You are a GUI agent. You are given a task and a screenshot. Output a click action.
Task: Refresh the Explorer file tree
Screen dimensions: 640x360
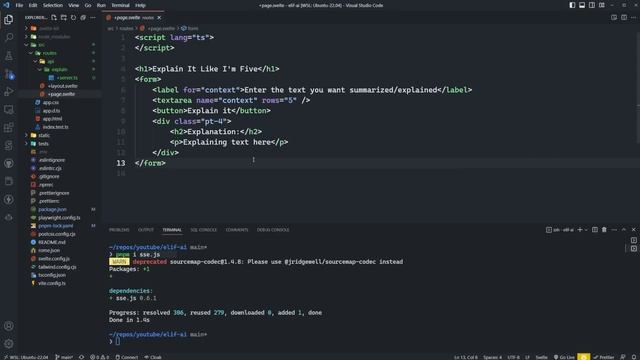(x=73, y=18)
